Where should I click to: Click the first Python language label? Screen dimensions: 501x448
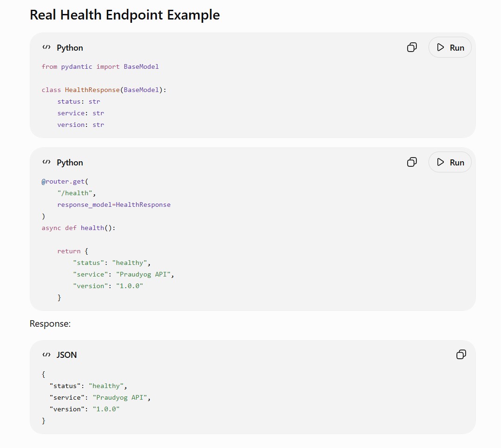tap(70, 48)
